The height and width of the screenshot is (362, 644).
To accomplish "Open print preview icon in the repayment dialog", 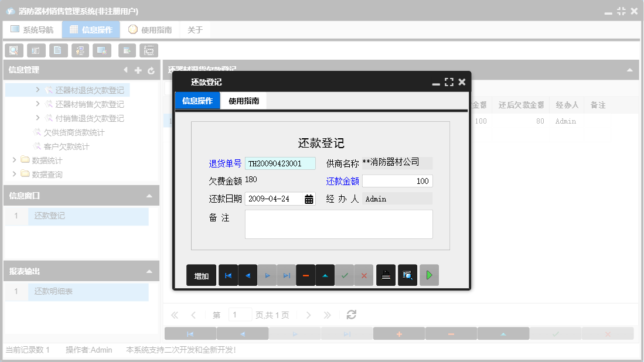I will [x=407, y=275].
